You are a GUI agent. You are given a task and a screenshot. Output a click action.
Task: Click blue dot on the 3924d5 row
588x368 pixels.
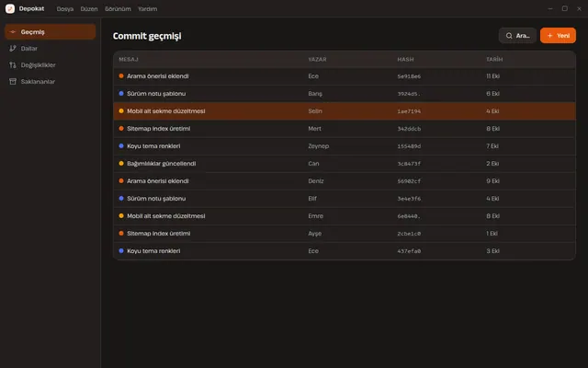coord(121,94)
